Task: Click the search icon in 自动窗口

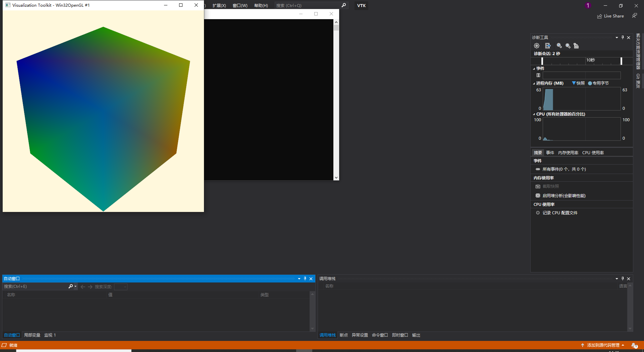Action: (70, 287)
